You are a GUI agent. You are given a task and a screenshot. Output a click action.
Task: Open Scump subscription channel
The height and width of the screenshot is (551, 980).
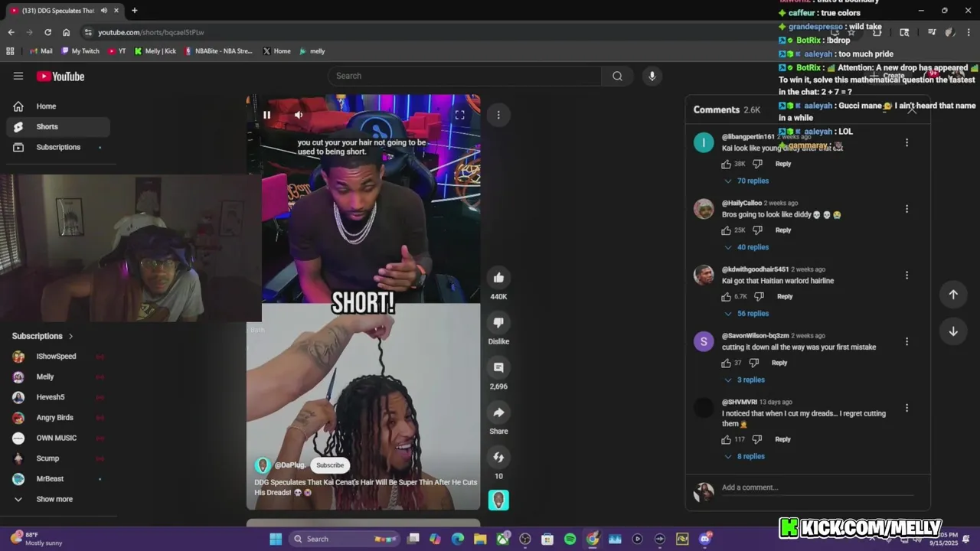click(x=58, y=458)
